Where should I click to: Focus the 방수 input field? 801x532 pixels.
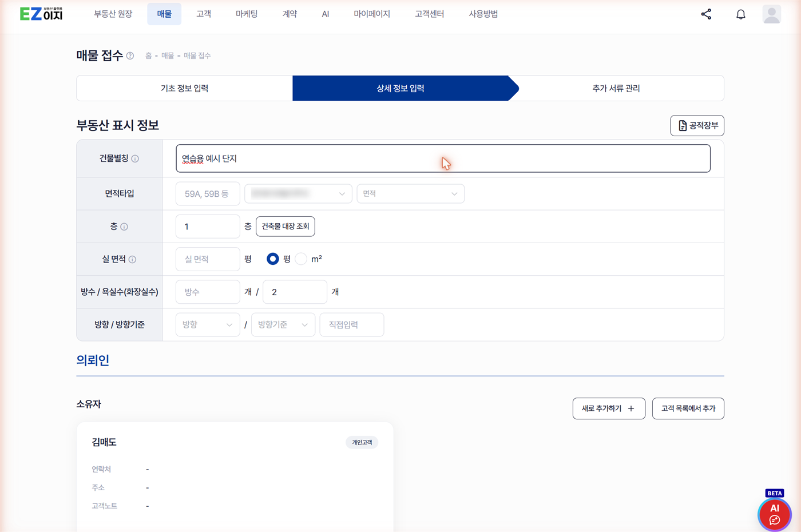point(208,292)
